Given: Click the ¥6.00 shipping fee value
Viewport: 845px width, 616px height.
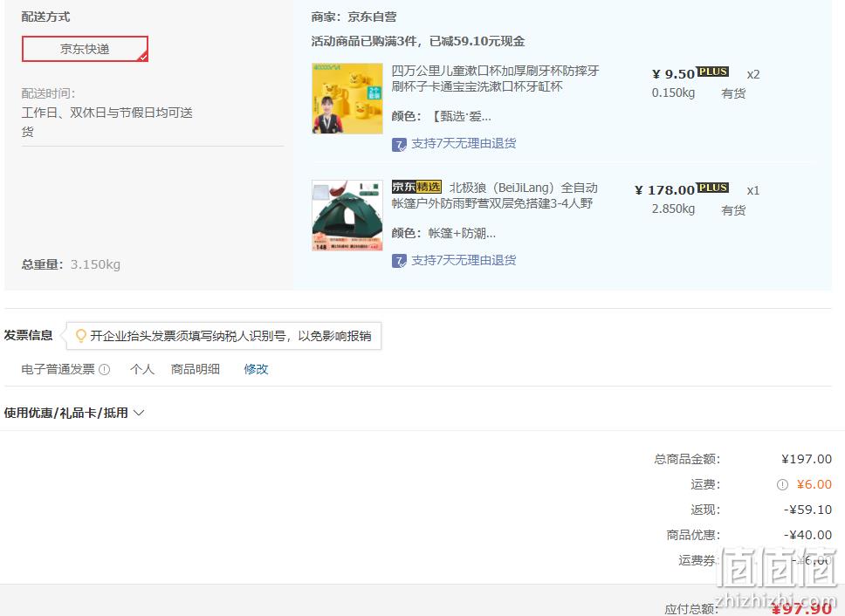Looking at the screenshot, I should [x=814, y=484].
